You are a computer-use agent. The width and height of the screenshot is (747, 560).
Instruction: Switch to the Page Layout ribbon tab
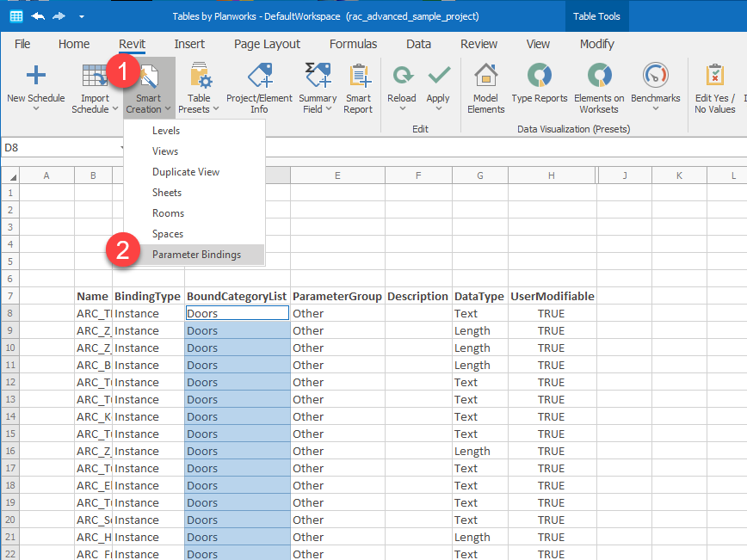267,44
